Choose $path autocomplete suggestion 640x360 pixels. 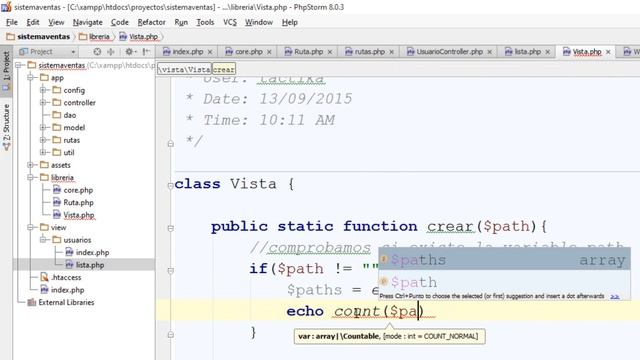pyautogui.click(x=504, y=282)
